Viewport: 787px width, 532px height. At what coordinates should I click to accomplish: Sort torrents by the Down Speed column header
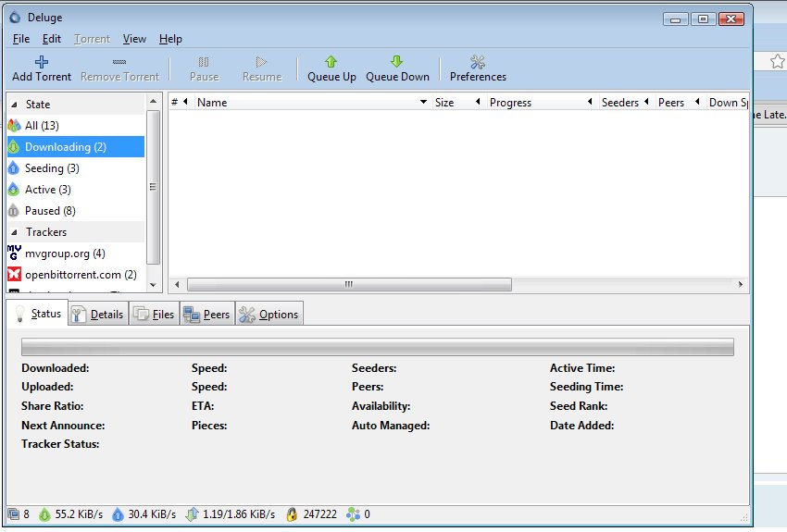pos(728,103)
